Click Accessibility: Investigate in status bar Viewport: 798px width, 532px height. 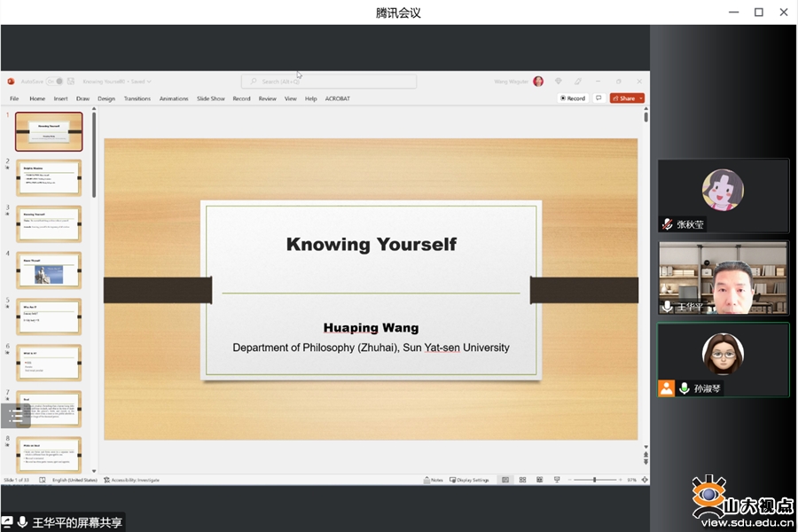132,480
